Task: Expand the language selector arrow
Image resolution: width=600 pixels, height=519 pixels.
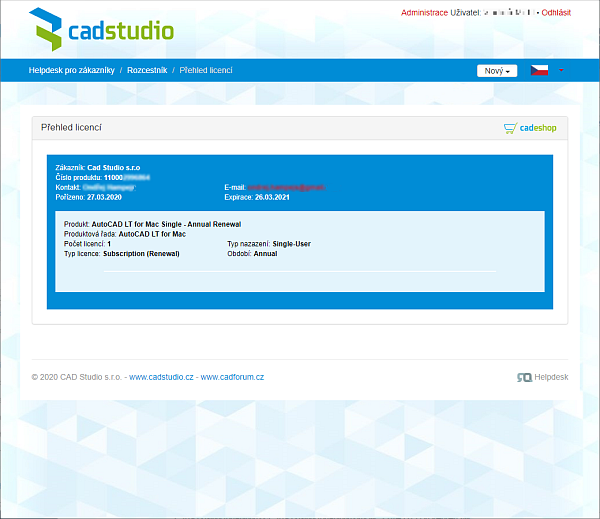Action: 561,71
